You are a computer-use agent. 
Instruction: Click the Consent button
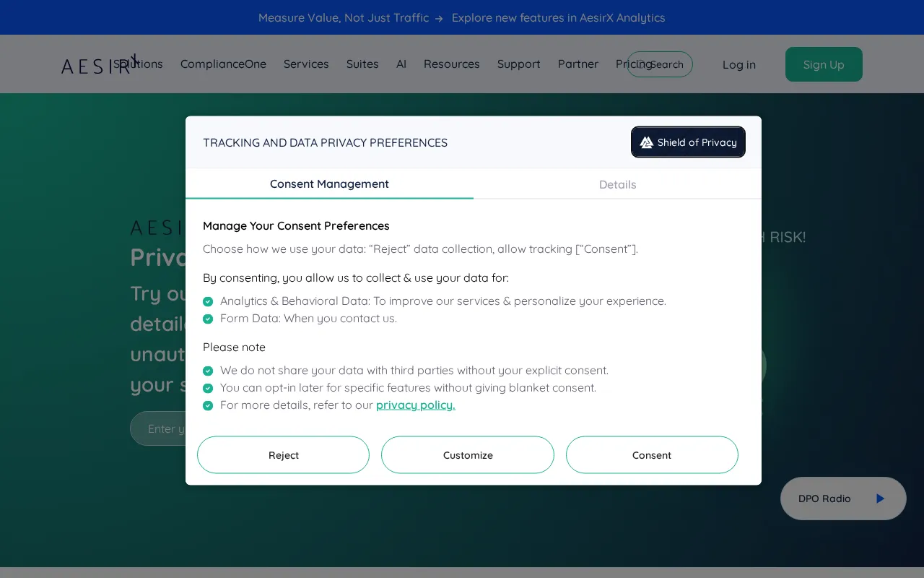[x=652, y=455]
